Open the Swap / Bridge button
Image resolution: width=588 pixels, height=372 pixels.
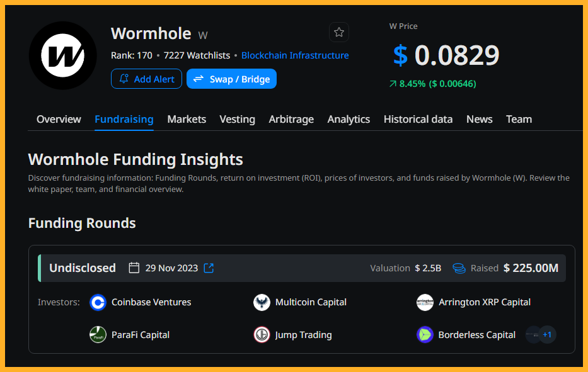pyautogui.click(x=231, y=79)
